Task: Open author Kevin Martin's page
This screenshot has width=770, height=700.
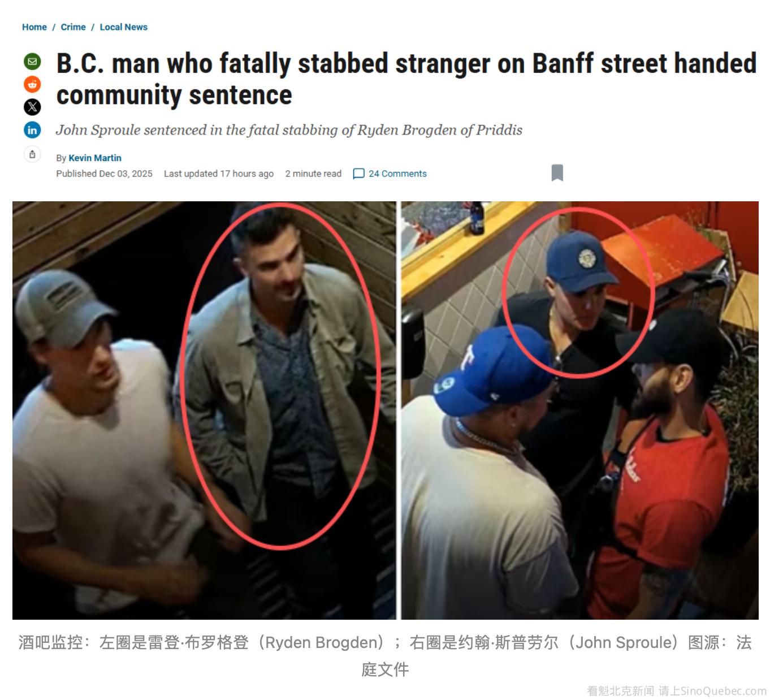Action: pyautogui.click(x=95, y=158)
